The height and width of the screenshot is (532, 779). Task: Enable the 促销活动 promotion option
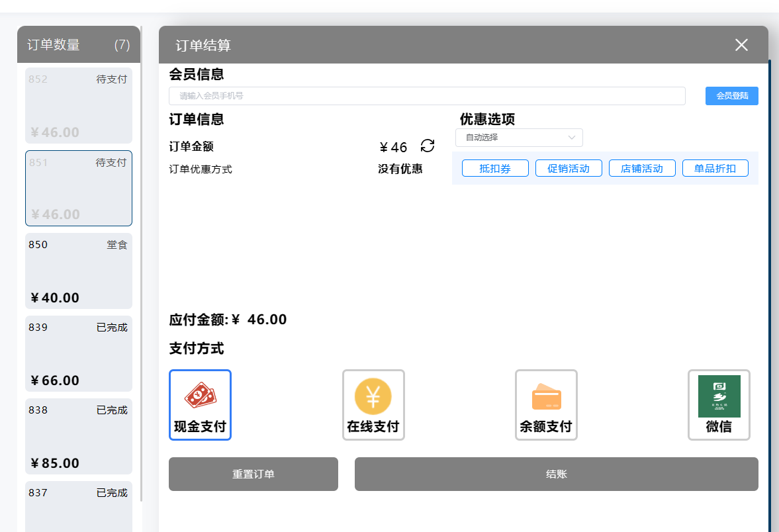pos(568,167)
